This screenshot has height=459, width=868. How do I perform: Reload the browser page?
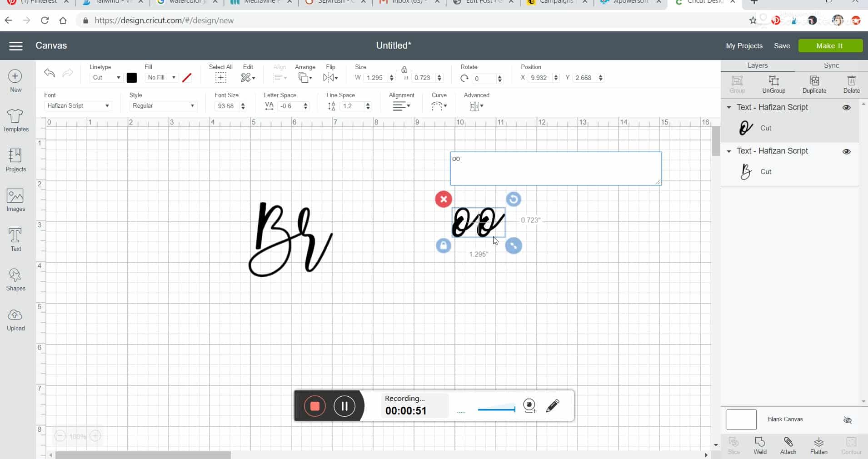click(x=45, y=20)
